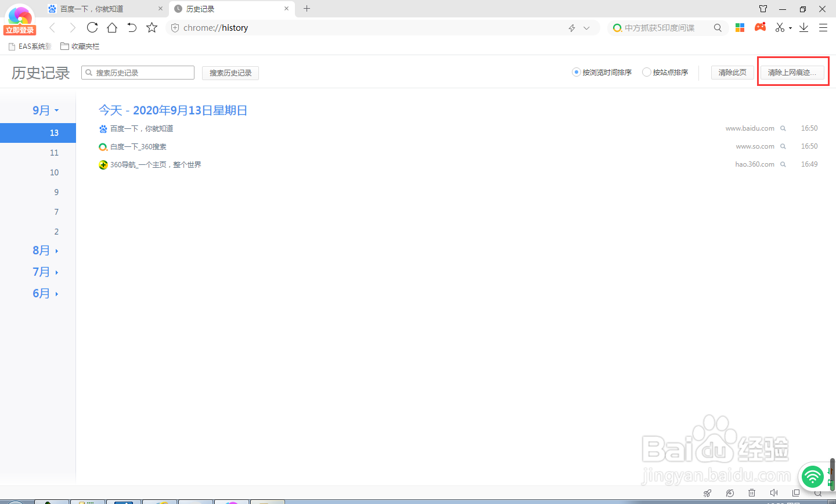Close the 百度一下 tab
Image resolution: width=836 pixels, height=504 pixels.
(161, 9)
